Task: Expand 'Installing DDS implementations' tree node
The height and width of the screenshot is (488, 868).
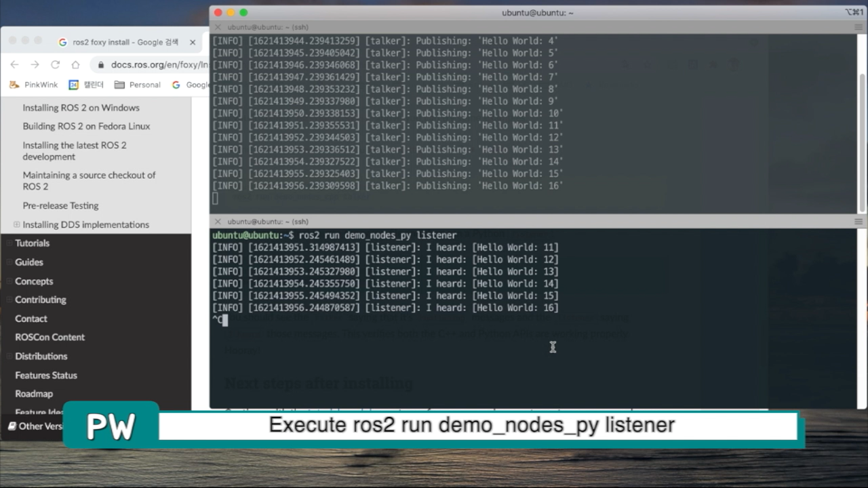Action: (x=16, y=224)
